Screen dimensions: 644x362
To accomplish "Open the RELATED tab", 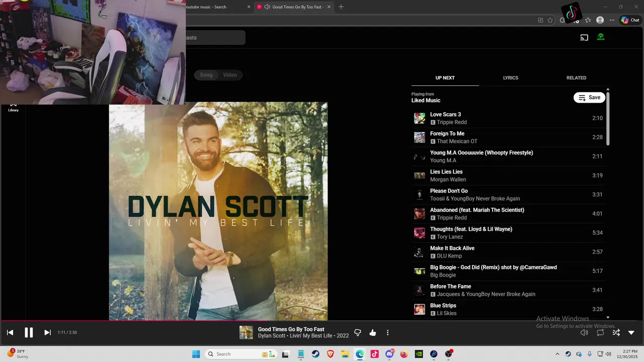I will click(x=577, y=78).
